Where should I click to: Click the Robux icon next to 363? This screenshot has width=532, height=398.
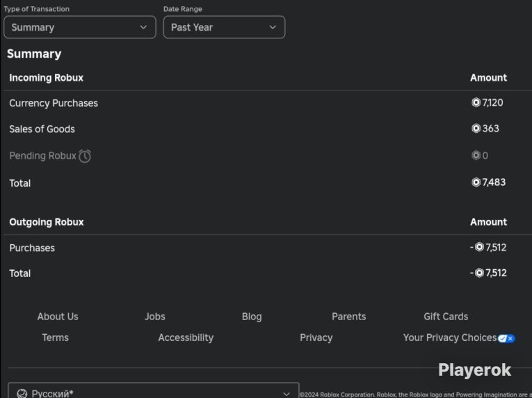(476, 128)
